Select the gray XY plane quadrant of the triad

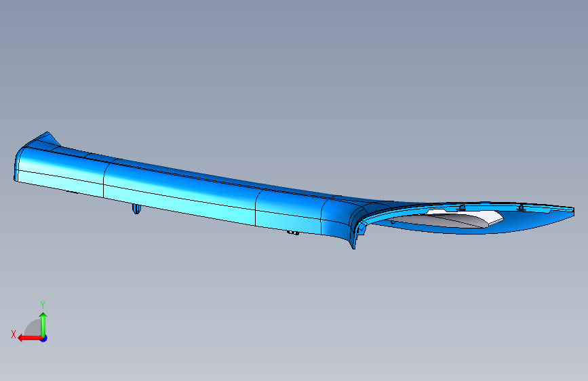(x=34, y=328)
